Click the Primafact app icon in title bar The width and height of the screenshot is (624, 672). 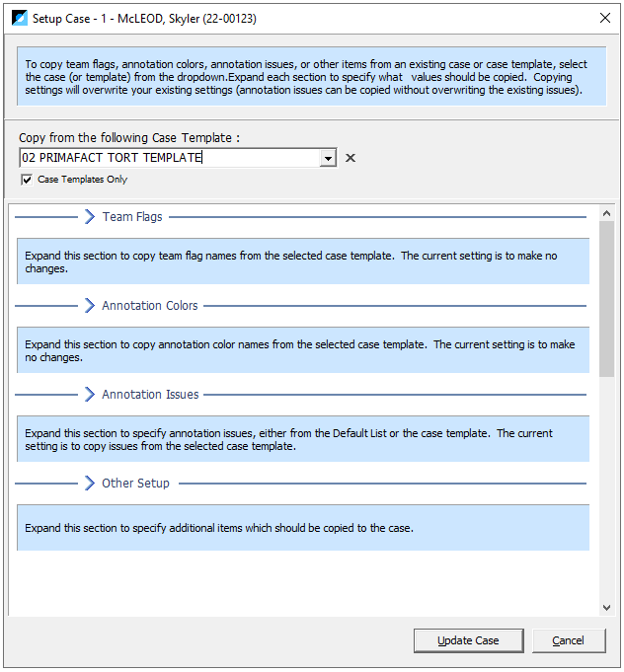[20, 19]
